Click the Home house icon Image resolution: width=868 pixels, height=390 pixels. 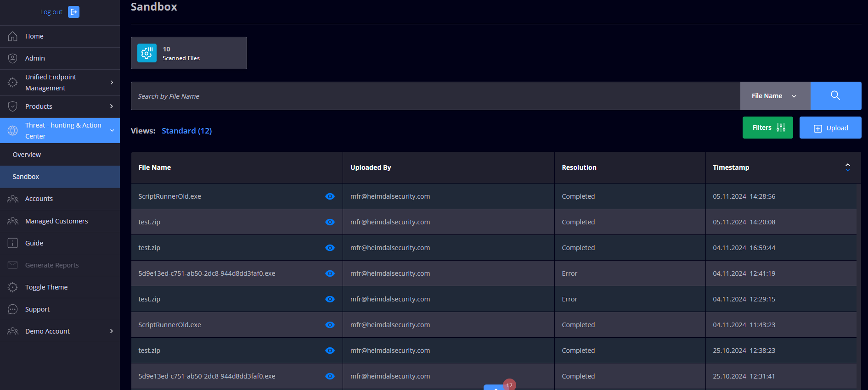[x=13, y=36]
